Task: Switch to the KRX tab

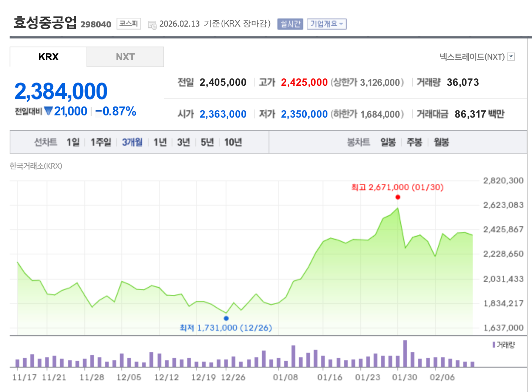Action: (x=48, y=57)
